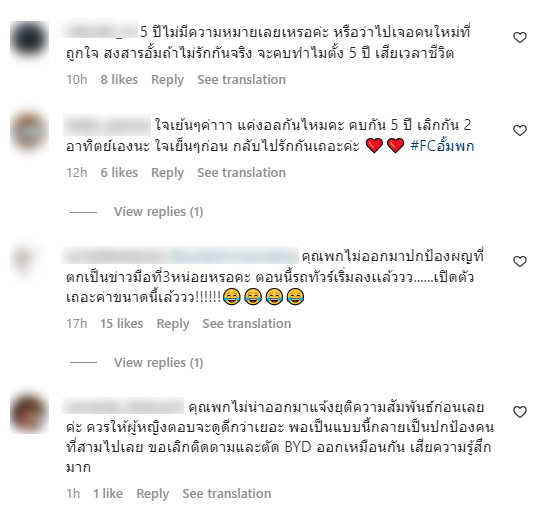Reply to the 1h comment
The width and height of the screenshot is (536, 519).
point(152,494)
